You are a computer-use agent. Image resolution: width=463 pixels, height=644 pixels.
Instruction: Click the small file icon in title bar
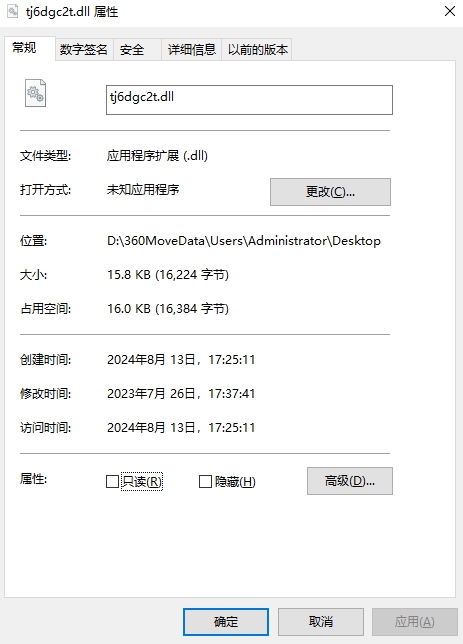(x=12, y=11)
